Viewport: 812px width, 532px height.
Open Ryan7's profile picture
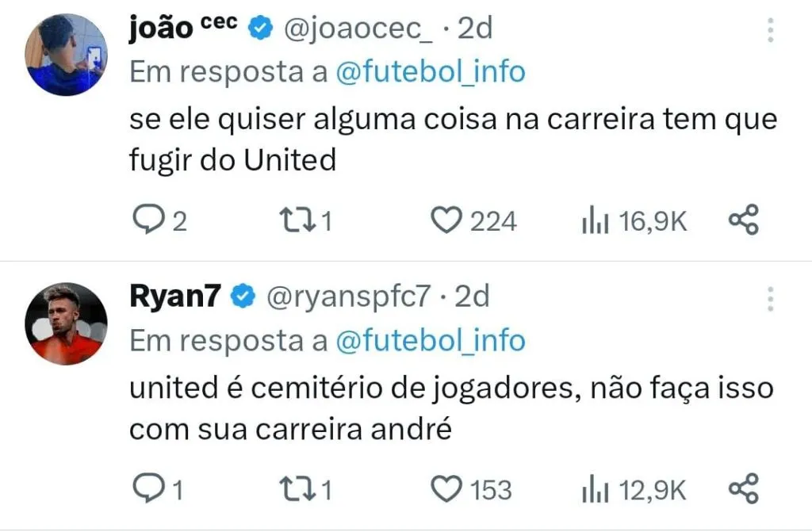tap(65, 323)
